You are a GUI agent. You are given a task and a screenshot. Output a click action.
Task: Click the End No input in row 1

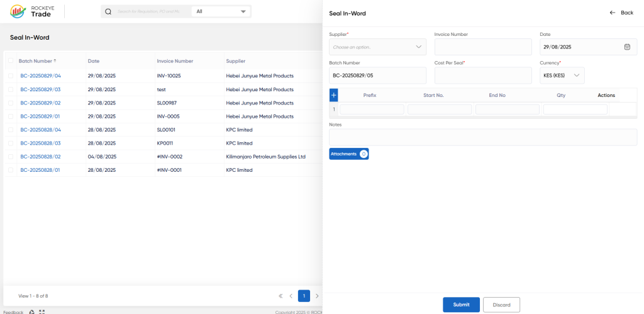[x=508, y=109]
